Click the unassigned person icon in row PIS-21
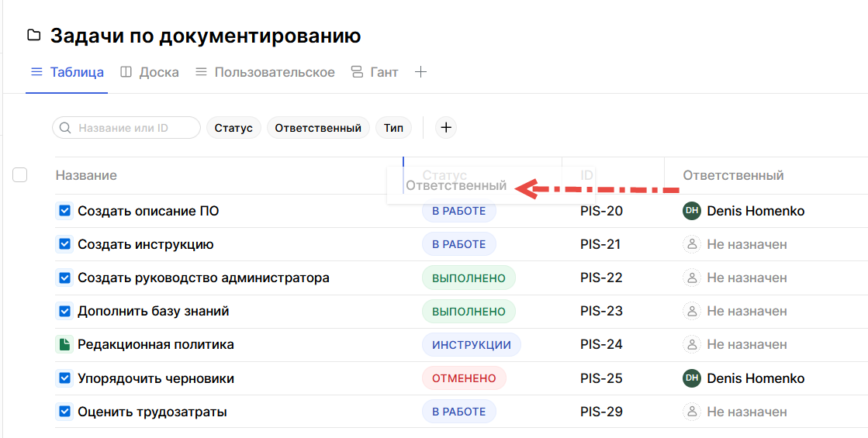Viewport: 868px width, 438px height. pos(691,244)
